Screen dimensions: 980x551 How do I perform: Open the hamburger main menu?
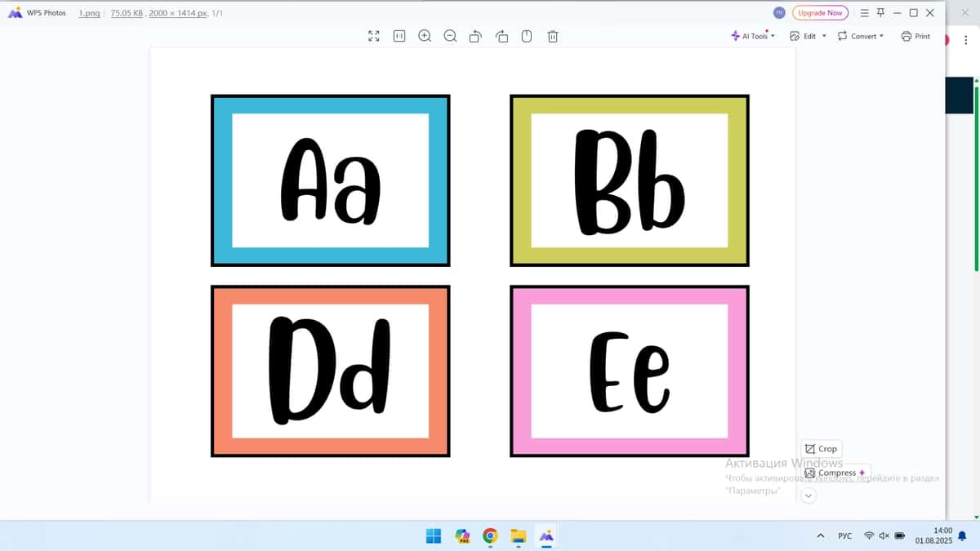[x=865, y=13]
